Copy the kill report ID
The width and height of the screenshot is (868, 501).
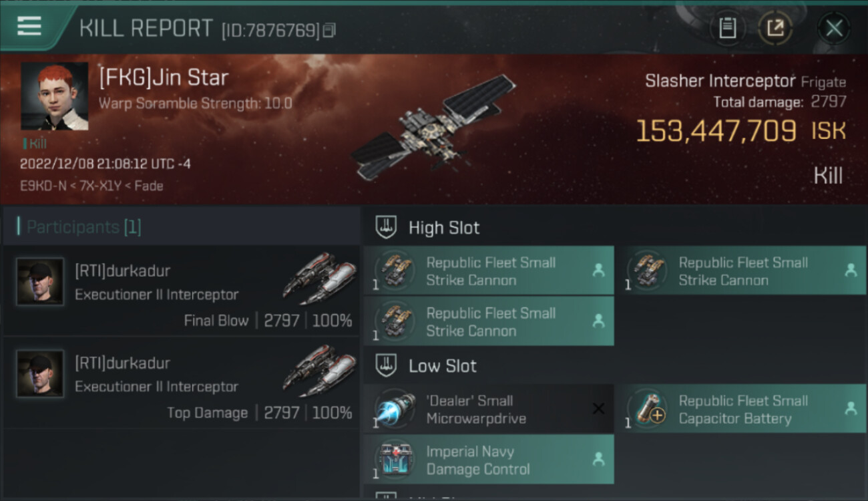pyautogui.click(x=329, y=30)
